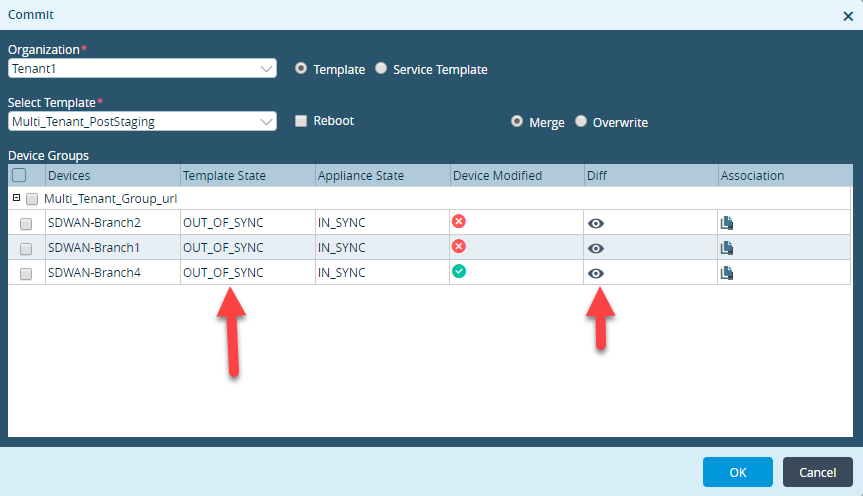View diff for SDWAN-Branch2

595,223
